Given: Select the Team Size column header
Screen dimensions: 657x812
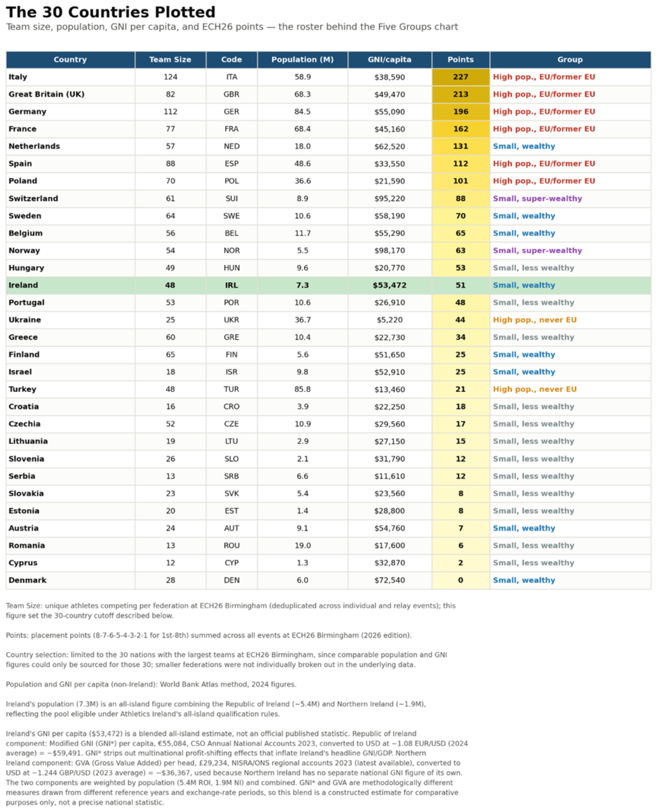Looking at the screenshot, I should (x=170, y=60).
